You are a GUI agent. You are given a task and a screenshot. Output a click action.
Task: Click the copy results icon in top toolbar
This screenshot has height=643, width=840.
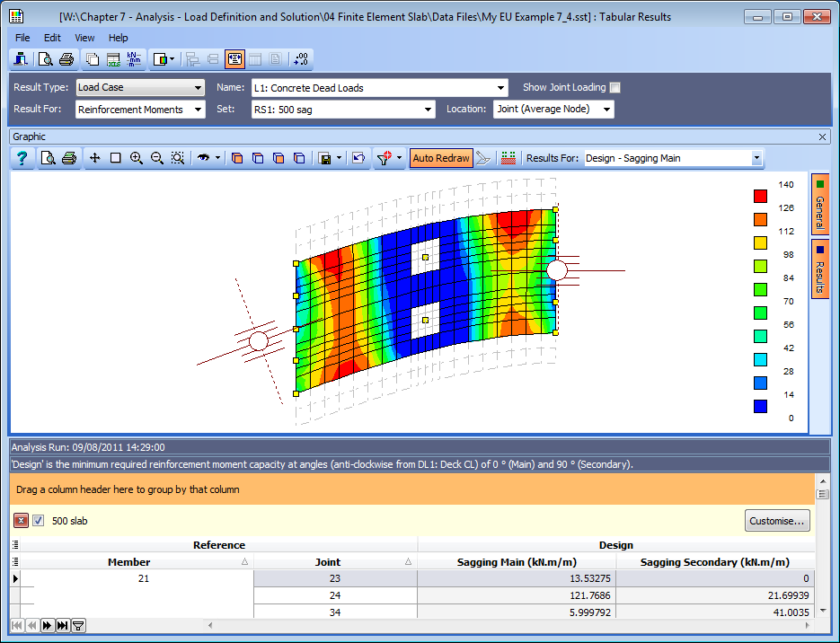coord(93,59)
